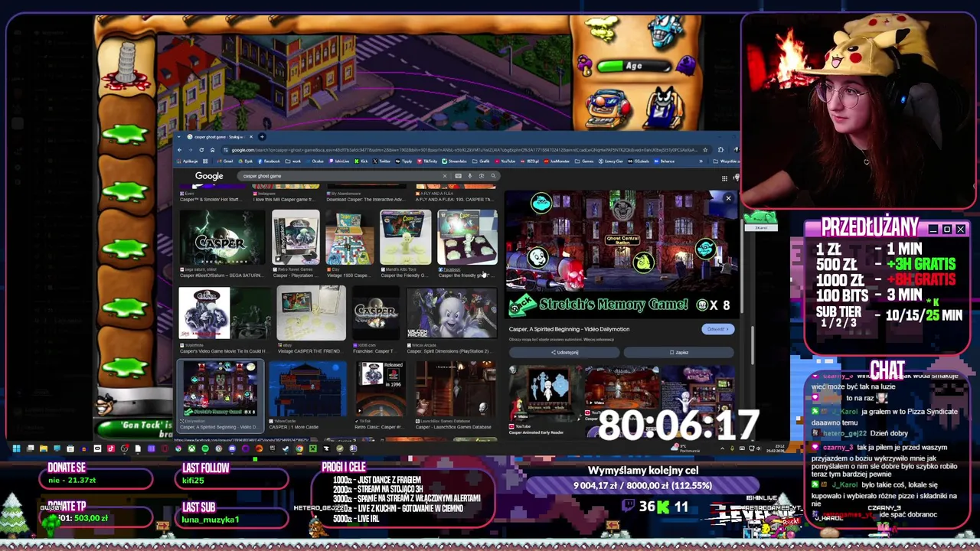The width and height of the screenshot is (980, 551).
Task: Open the selected Dailymotion Spirited Beginning result
Action: [x=220, y=396]
